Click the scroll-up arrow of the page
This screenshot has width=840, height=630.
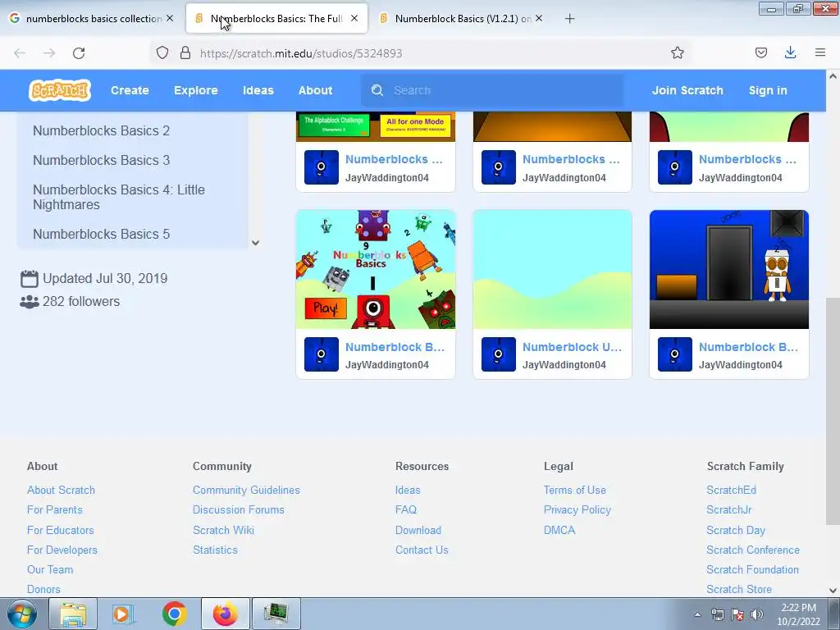[833, 76]
